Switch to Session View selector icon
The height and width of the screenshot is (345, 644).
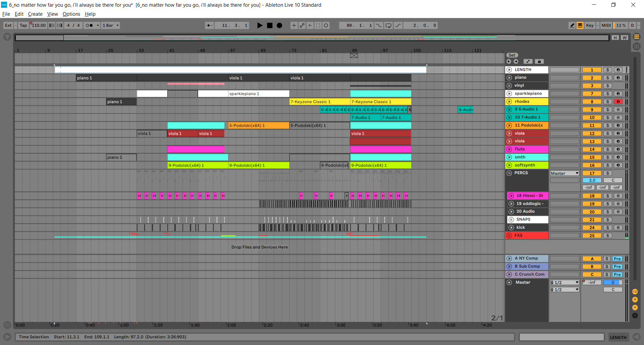[x=637, y=46]
